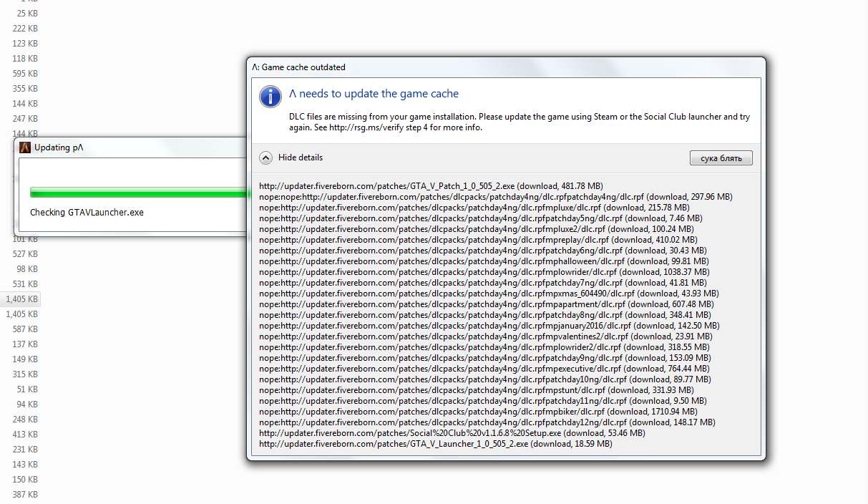The height and width of the screenshot is (504, 868).
Task: Click the 355 KB size in background list
Action: [x=25, y=89]
